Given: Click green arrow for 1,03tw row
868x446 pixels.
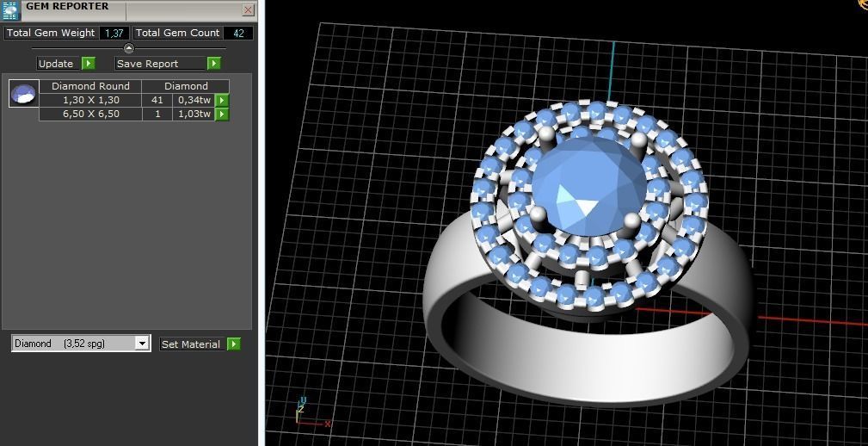Looking at the screenshot, I should [x=221, y=115].
